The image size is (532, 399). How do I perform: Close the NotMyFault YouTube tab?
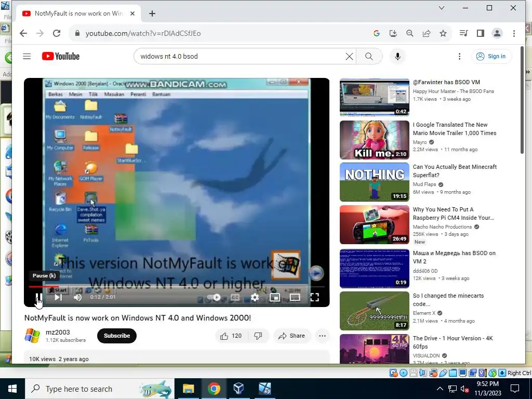[x=132, y=14]
